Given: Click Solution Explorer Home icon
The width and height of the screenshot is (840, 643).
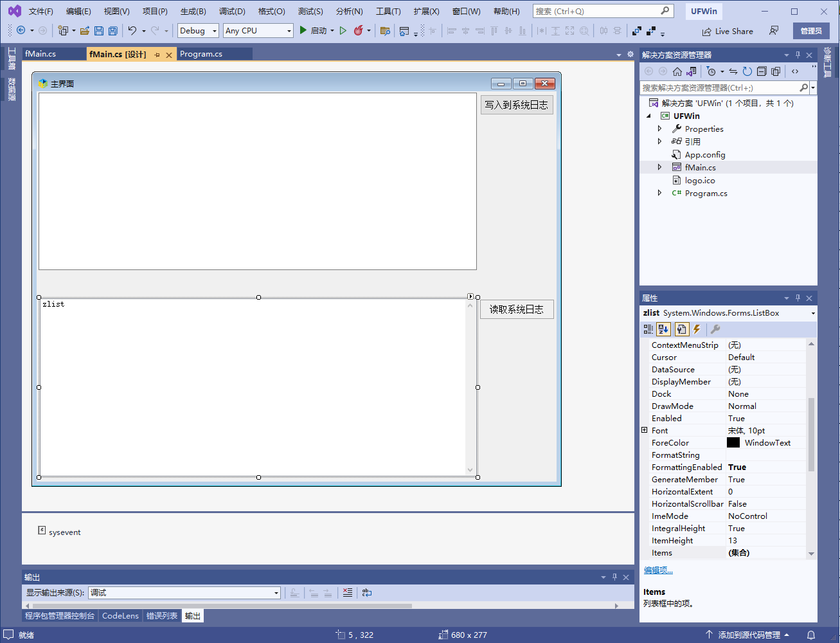Looking at the screenshot, I should 677,71.
